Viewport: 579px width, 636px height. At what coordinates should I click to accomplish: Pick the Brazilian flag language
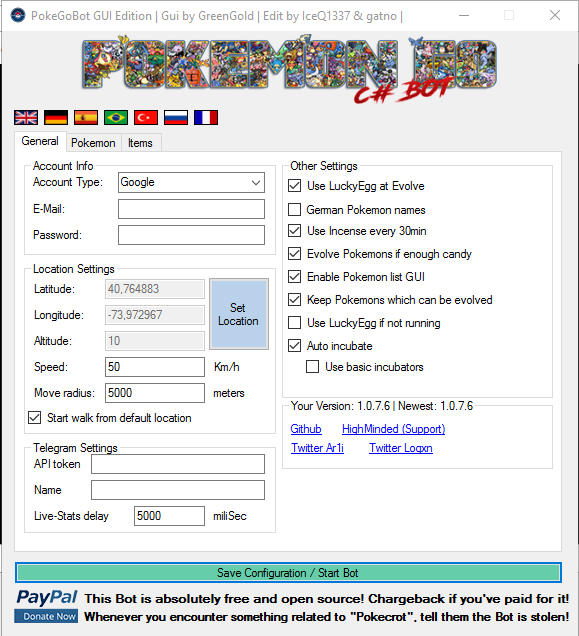coord(116,118)
